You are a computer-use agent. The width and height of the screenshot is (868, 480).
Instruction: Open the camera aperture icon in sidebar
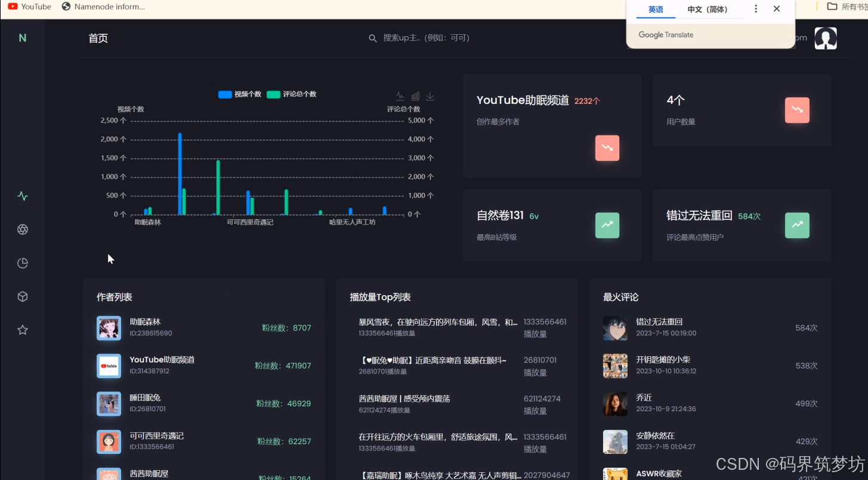click(23, 230)
